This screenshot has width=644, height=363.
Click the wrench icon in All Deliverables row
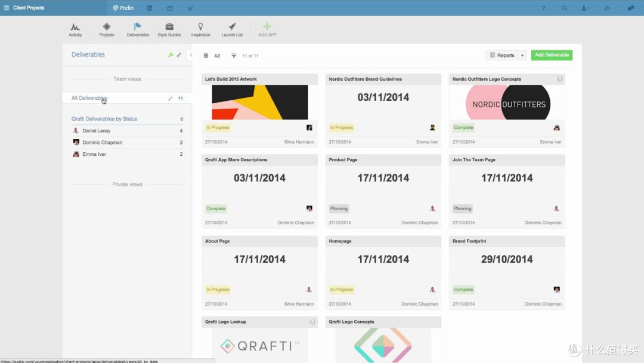pos(170,99)
